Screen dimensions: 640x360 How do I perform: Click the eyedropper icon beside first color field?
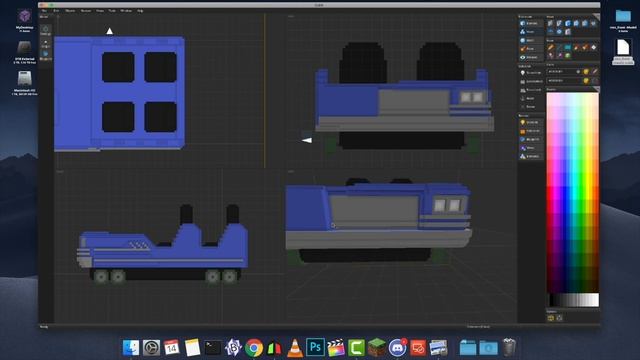(x=595, y=71)
